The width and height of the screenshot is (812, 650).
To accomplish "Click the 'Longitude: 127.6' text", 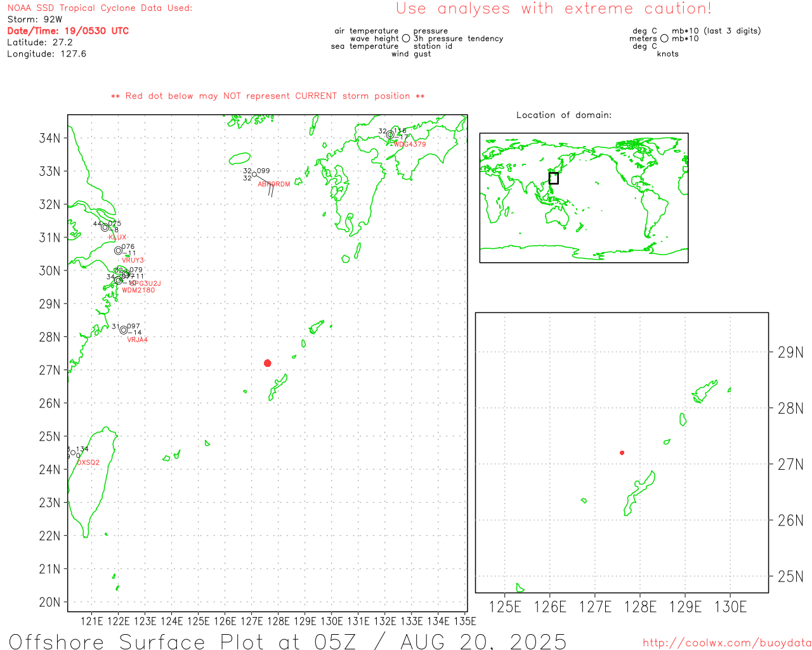I will pos(47,54).
